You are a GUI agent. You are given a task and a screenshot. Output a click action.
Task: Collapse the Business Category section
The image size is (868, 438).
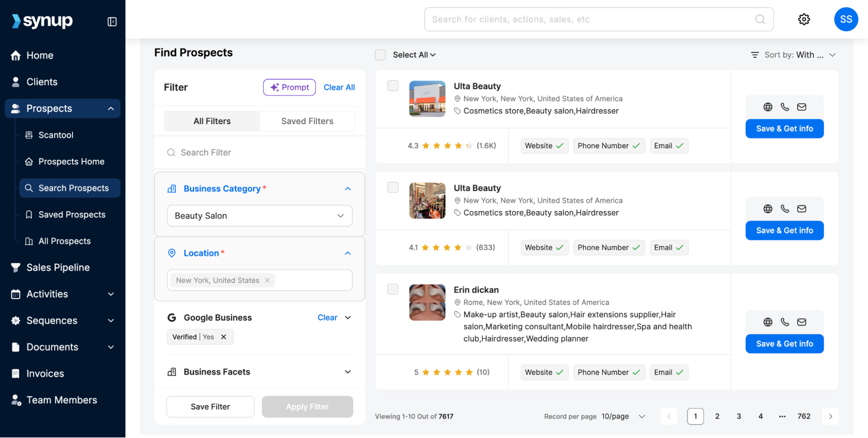click(x=347, y=189)
